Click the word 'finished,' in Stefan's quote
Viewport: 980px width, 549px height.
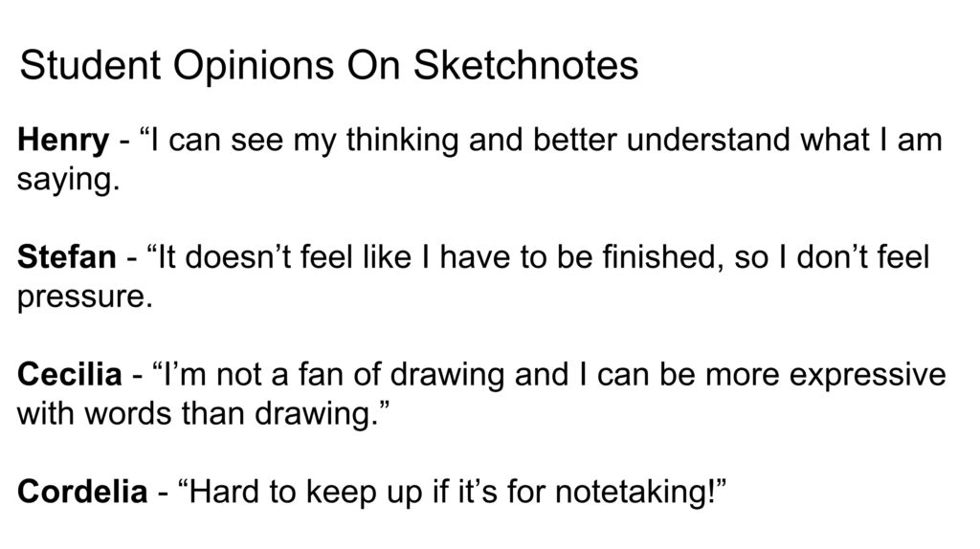tap(663, 257)
